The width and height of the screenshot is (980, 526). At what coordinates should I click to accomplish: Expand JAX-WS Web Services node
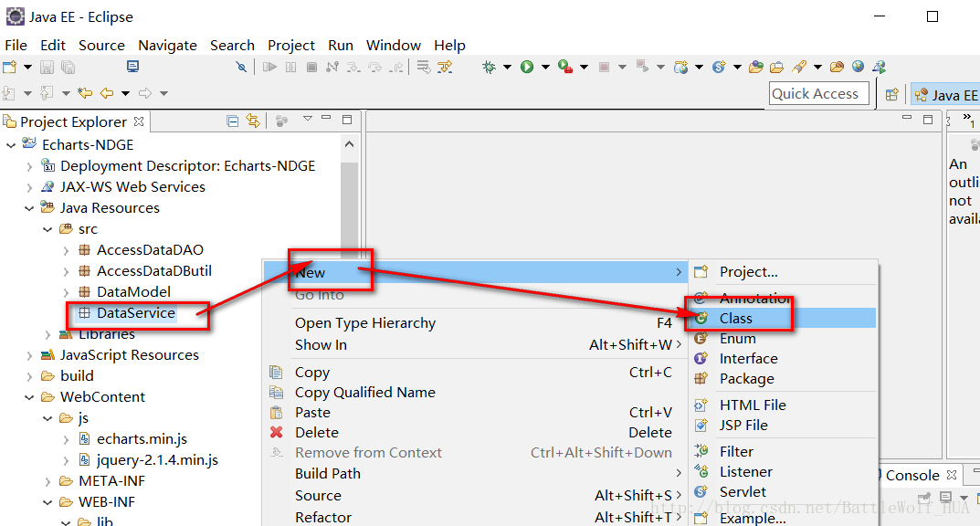28,187
